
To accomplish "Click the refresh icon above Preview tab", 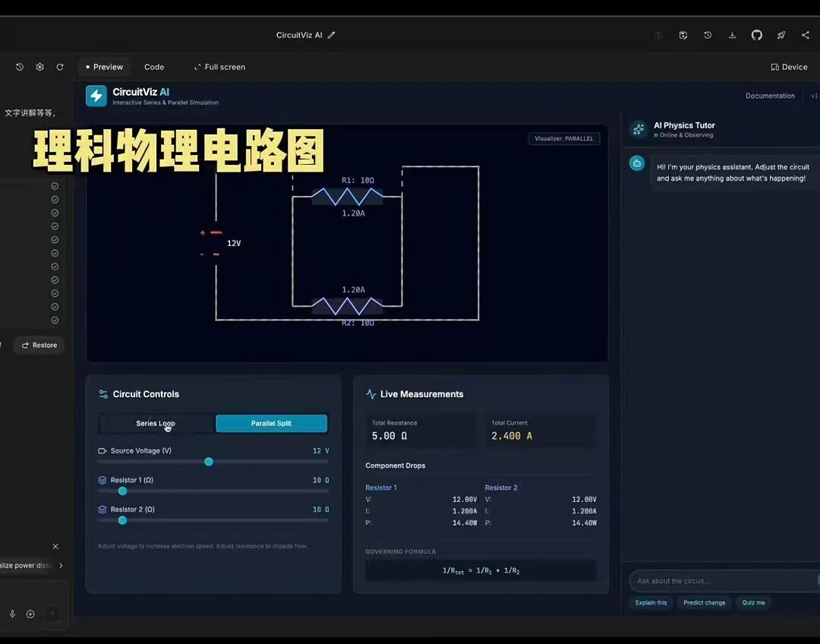I will point(60,67).
